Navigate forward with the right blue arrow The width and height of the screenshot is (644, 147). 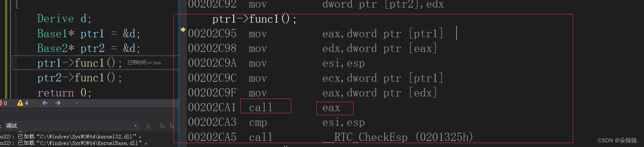click(58, 103)
